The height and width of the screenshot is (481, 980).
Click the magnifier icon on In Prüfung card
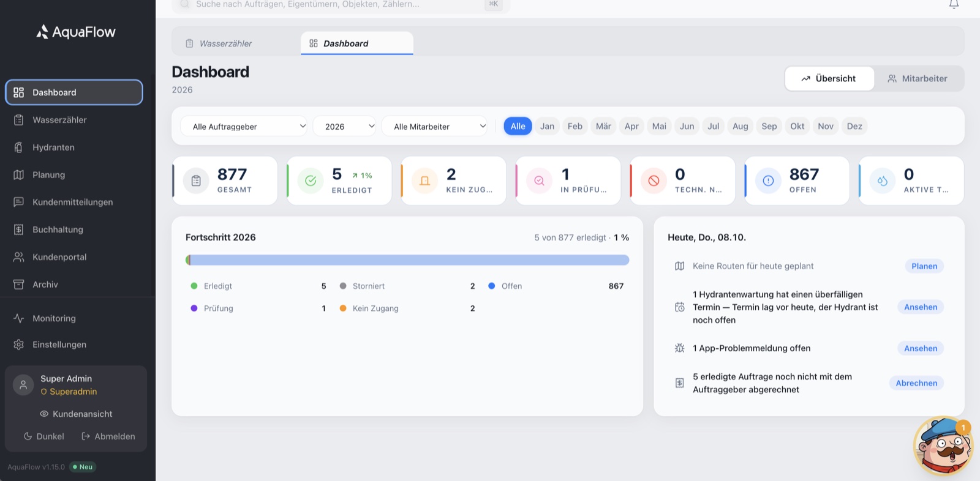[x=539, y=181]
